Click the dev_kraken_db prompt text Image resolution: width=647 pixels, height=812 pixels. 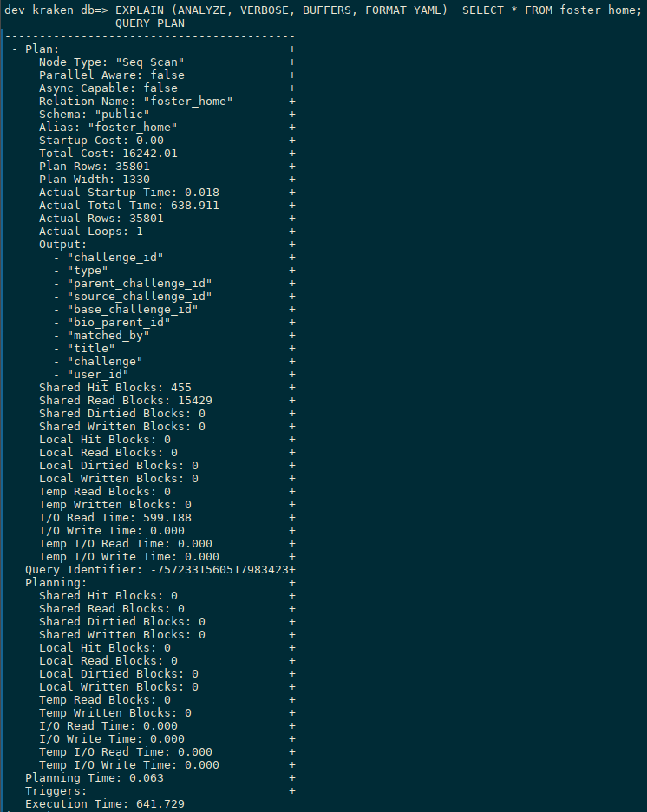pos(56,10)
